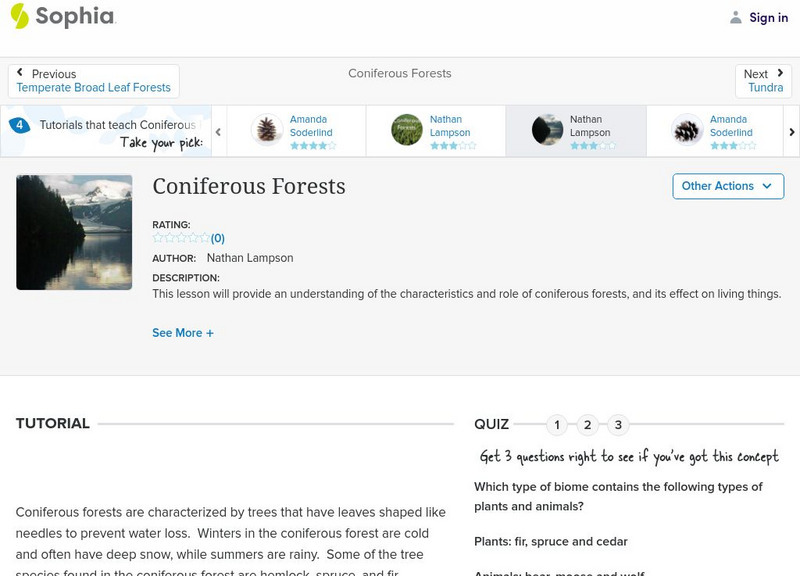This screenshot has width=800, height=576.
Task: Select the green forest tutorial thumbnail
Action: [x=407, y=130]
